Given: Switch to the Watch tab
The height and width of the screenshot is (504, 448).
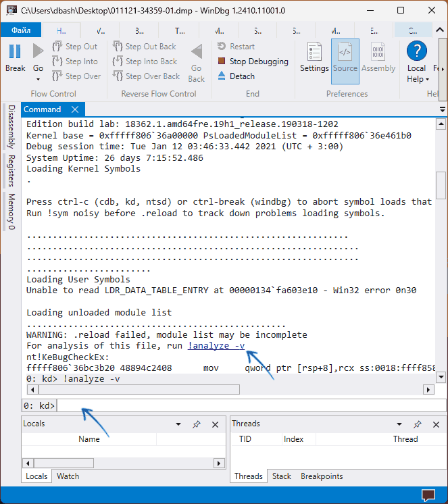Looking at the screenshot, I should tap(68, 476).
